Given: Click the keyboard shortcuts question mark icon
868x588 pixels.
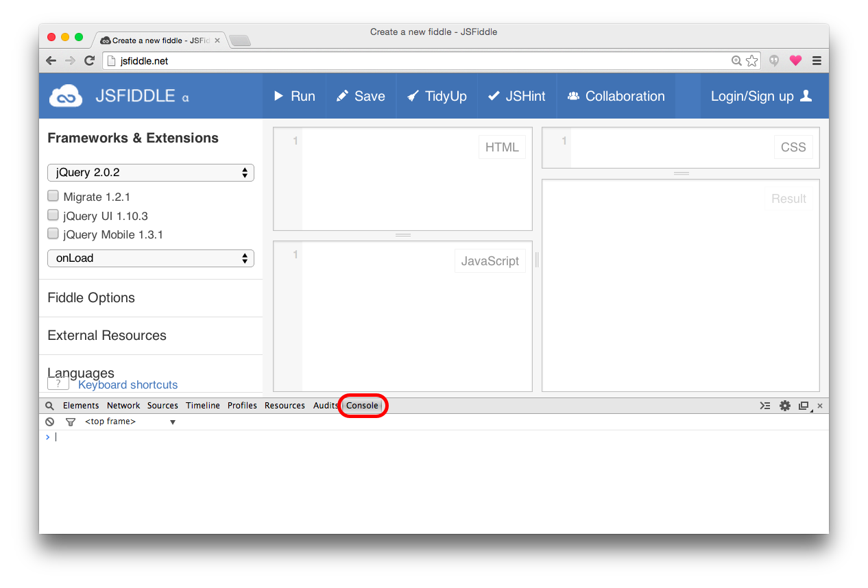Looking at the screenshot, I should pos(58,384).
